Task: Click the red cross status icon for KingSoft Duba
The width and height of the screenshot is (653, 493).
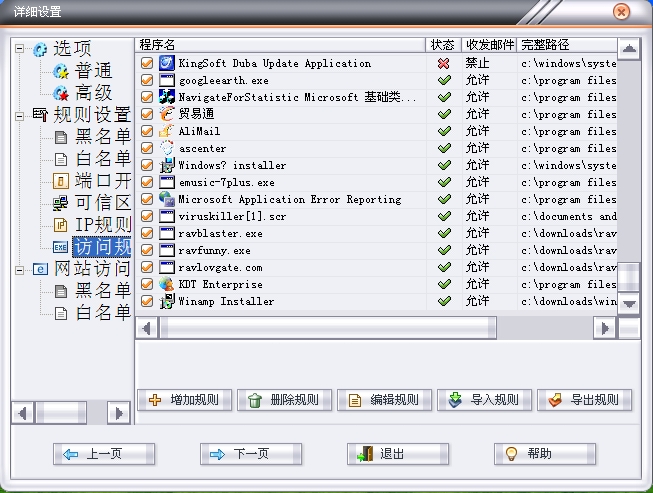Action: 444,63
